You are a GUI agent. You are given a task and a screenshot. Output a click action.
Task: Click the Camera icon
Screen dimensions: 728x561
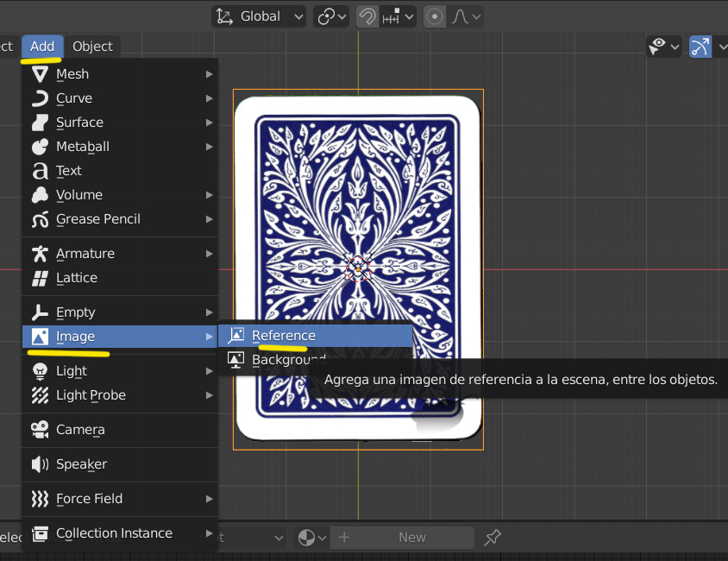tap(40, 430)
